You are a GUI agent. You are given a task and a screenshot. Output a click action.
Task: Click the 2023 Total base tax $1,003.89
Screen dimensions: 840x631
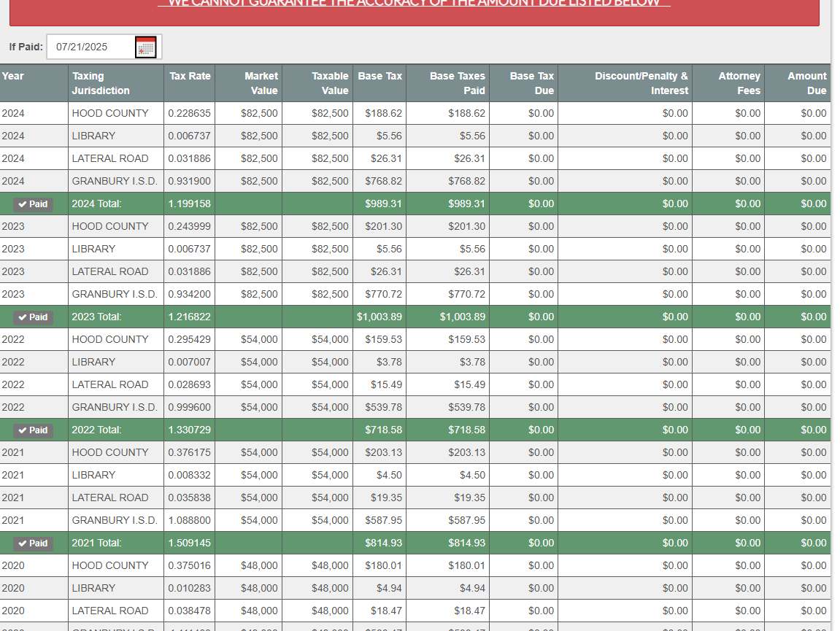point(379,317)
